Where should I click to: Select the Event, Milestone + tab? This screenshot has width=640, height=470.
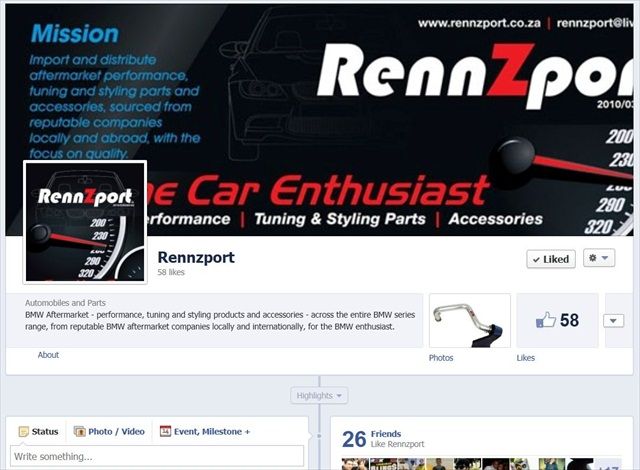tap(205, 431)
